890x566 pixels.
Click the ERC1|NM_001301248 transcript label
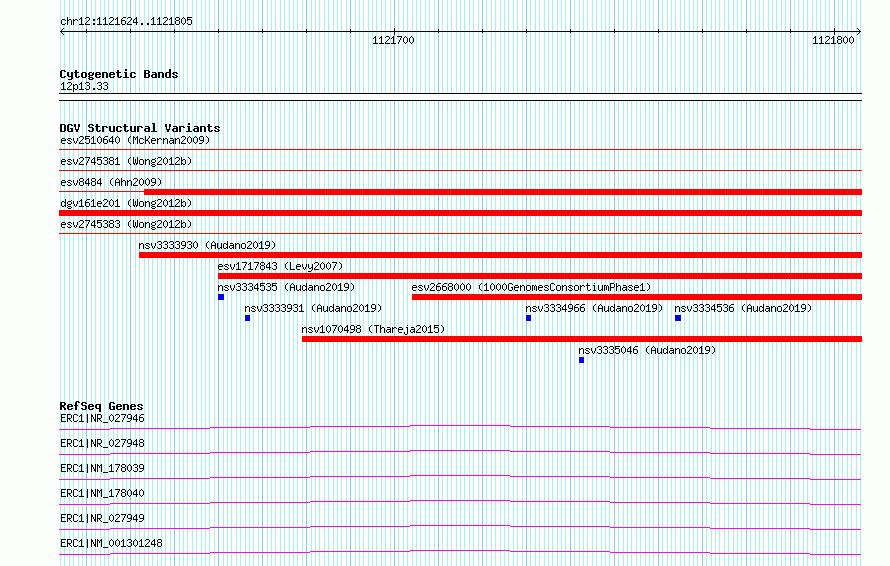tap(111, 543)
